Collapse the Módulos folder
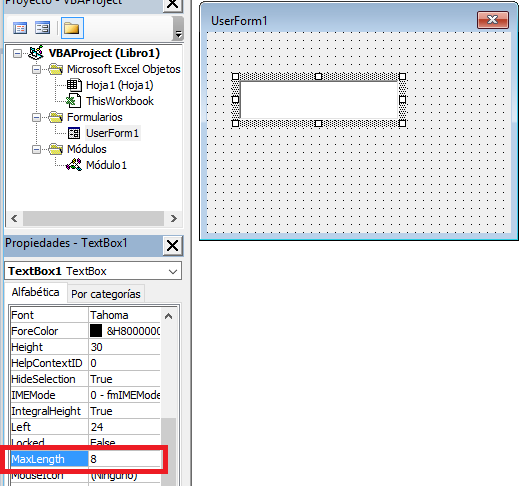 (36, 149)
